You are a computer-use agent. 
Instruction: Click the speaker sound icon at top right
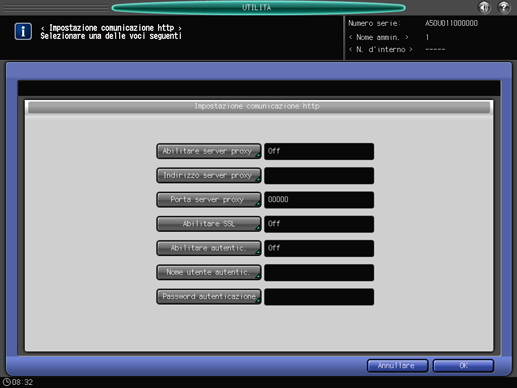(x=484, y=7)
